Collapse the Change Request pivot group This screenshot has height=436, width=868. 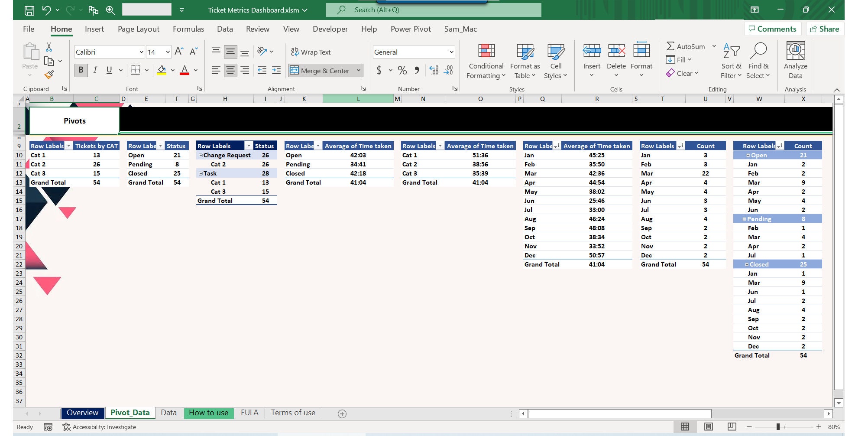coord(200,155)
